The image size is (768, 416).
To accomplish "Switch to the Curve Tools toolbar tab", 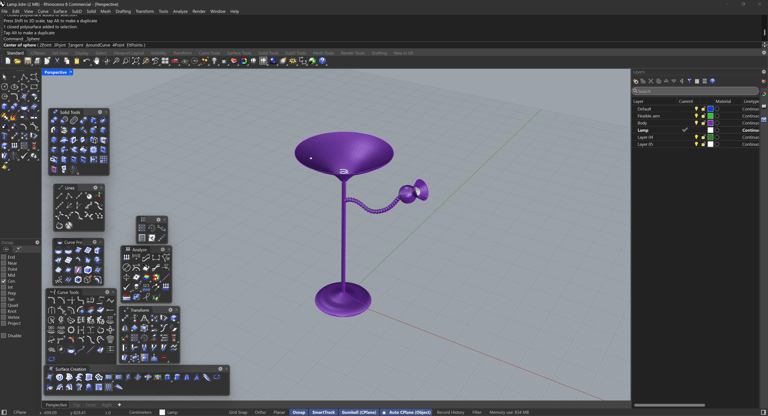I will click(209, 53).
